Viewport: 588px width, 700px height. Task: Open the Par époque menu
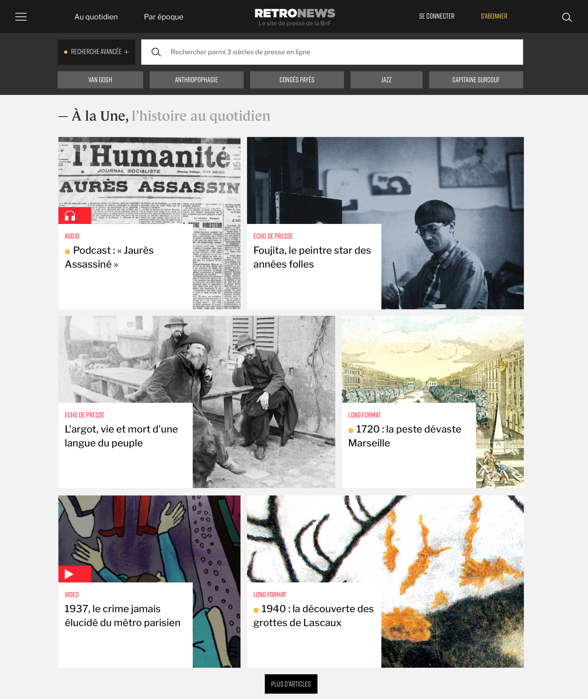tap(163, 17)
